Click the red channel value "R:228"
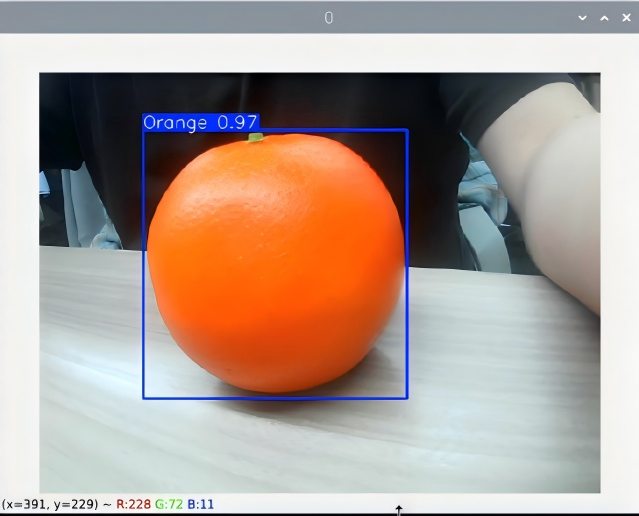The height and width of the screenshot is (516, 639). click(133, 505)
